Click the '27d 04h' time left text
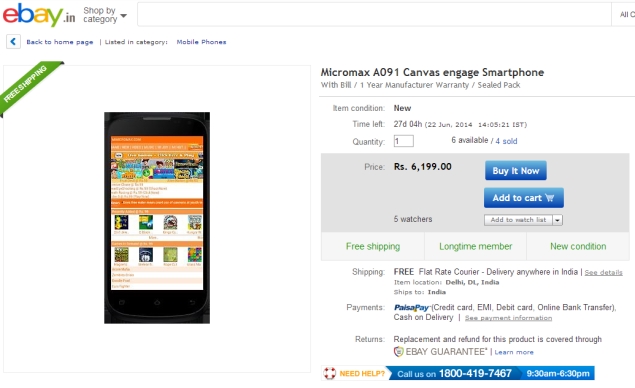This screenshot has width=635, height=388. pos(408,124)
